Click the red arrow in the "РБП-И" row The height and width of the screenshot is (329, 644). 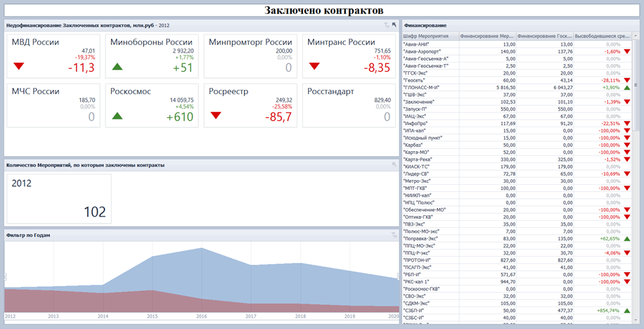(626, 274)
